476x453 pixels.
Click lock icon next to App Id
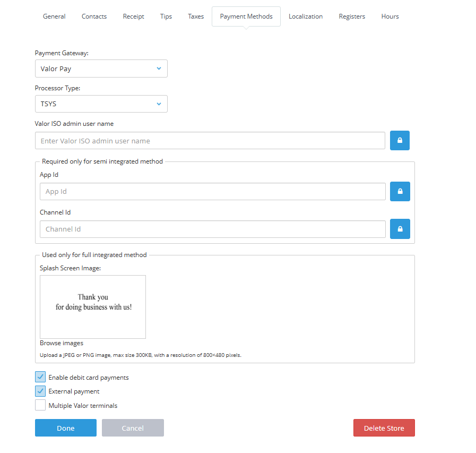click(400, 191)
